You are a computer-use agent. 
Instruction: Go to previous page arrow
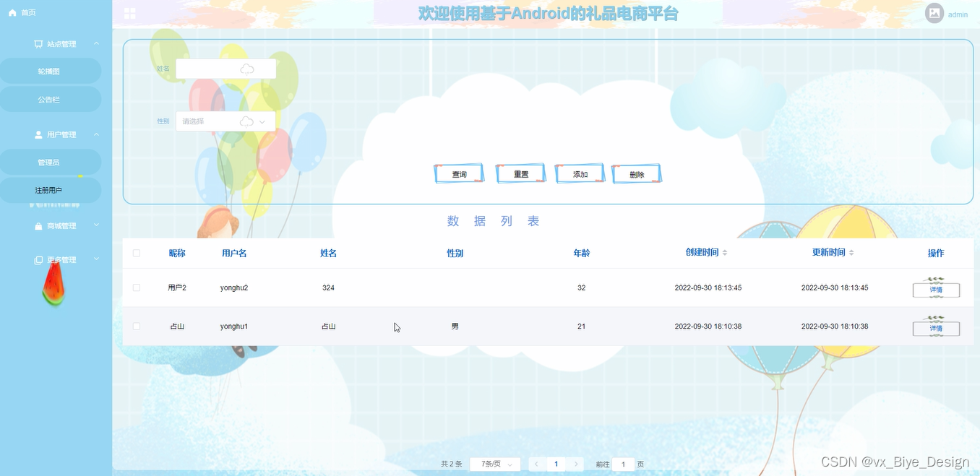pyautogui.click(x=536, y=464)
